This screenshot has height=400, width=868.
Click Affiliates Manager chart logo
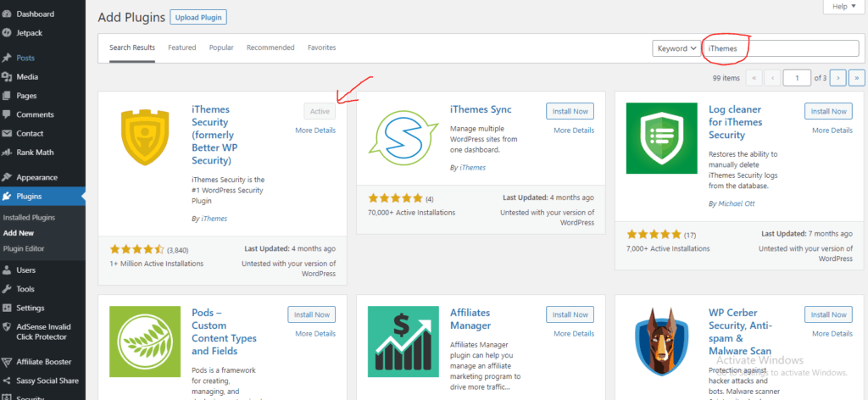[403, 342]
